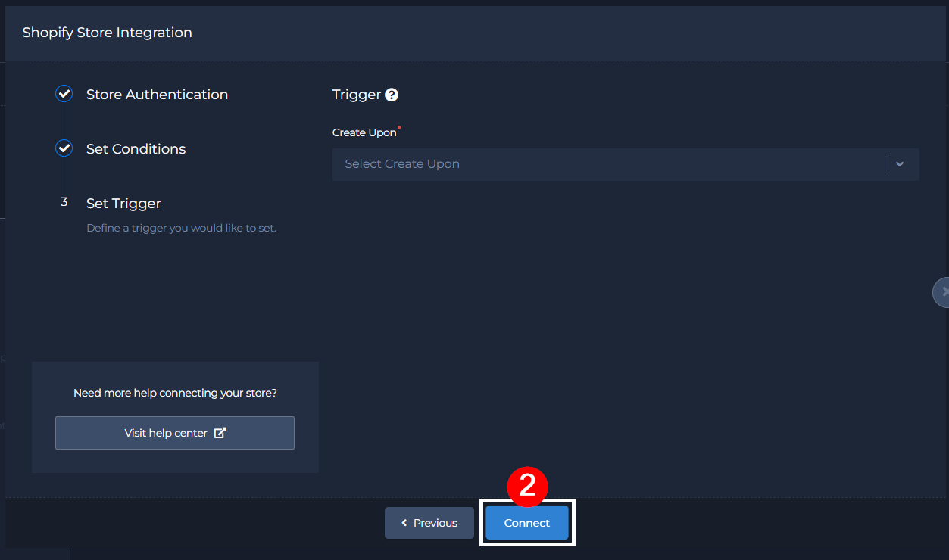Click the Trigger section heading
Screen dimensions: 949x560
click(357, 95)
